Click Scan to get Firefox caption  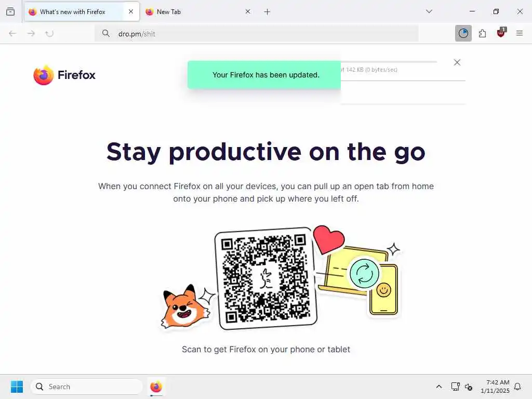pyautogui.click(x=266, y=350)
